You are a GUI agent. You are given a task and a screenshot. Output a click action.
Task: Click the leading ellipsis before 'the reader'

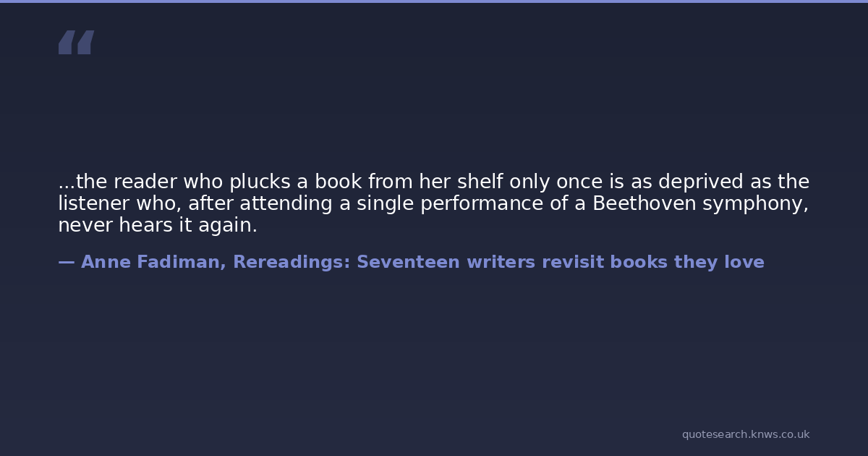coord(66,182)
